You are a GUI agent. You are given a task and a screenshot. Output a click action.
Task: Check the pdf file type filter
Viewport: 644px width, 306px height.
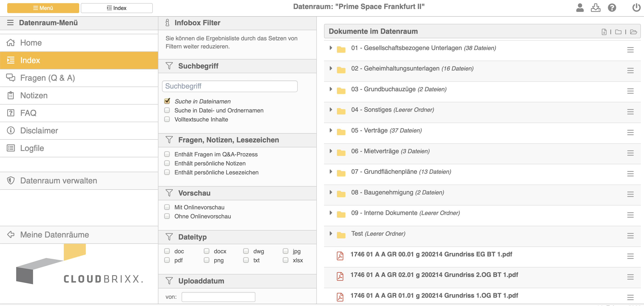pyautogui.click(x=167, y=260)
